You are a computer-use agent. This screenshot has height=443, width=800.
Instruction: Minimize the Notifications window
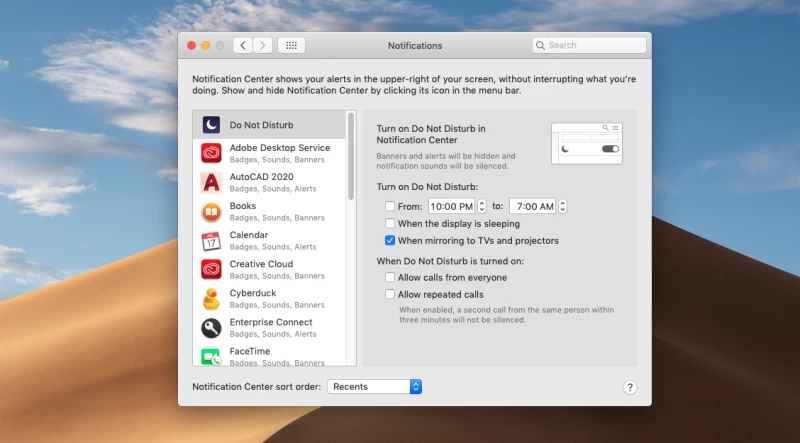point(206,45)
